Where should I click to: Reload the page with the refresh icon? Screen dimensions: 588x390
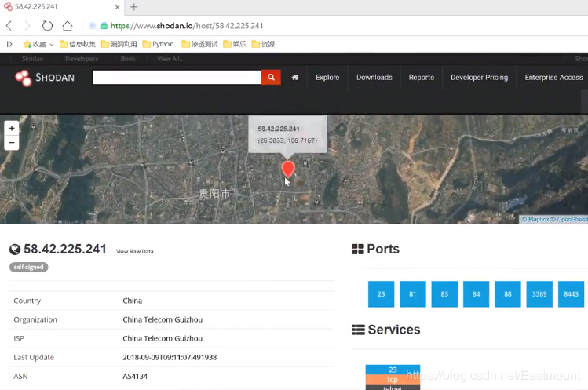47,26
